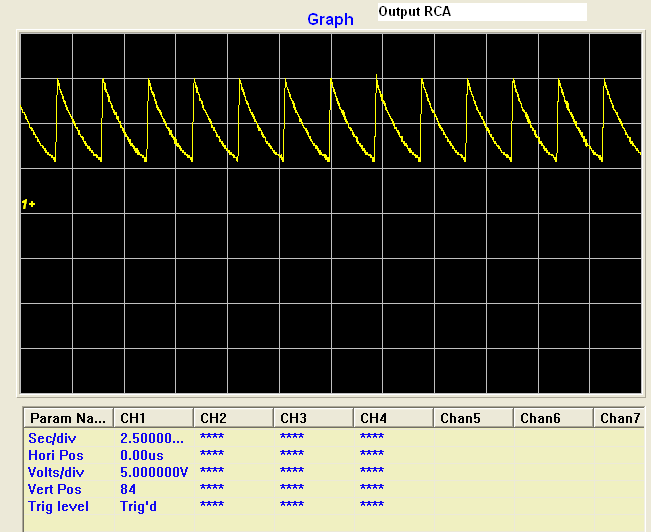Select the CH1 Volts/div value 5.000000V
The image size is (651, 532).
(154, 472)
